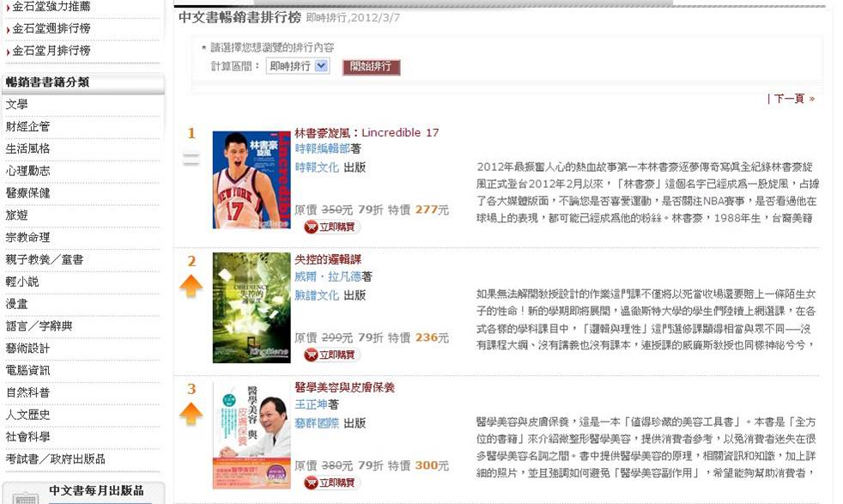
Task: Open the 即時排行 time range dropdown
Action: click(x=298, y=66)
